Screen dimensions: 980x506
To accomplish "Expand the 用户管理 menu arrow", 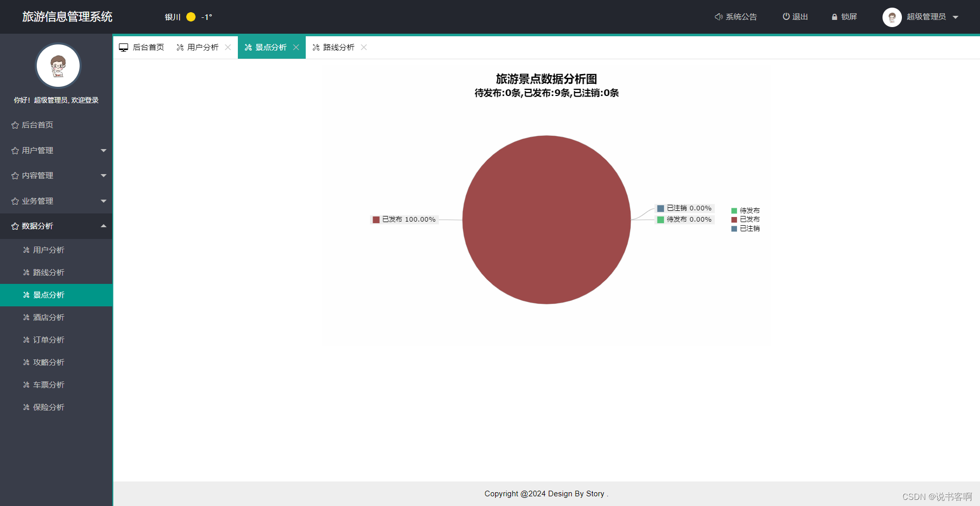I will (104, 151).
